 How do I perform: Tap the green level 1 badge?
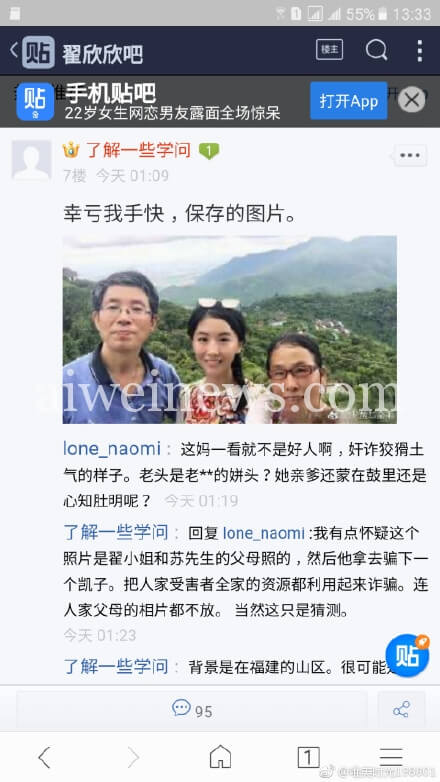[x=209, y=151]
